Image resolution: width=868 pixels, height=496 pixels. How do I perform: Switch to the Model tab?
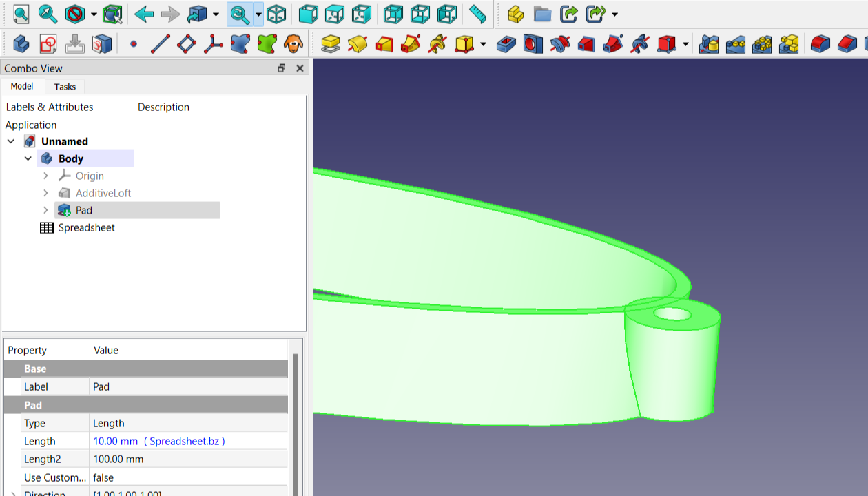pyautogui.click(x=22, y=86)
